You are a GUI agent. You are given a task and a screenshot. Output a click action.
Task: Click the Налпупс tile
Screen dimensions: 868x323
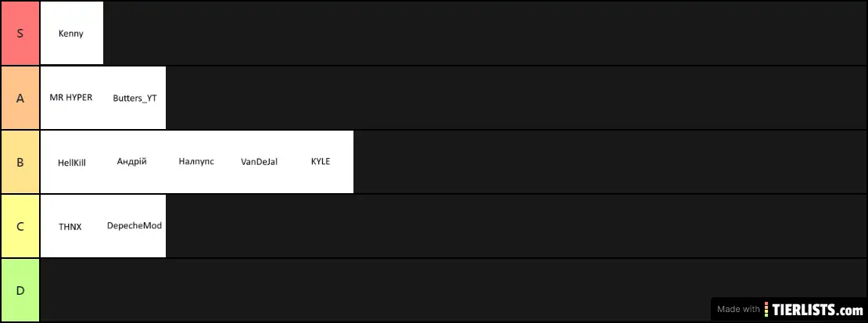(197, 162)
